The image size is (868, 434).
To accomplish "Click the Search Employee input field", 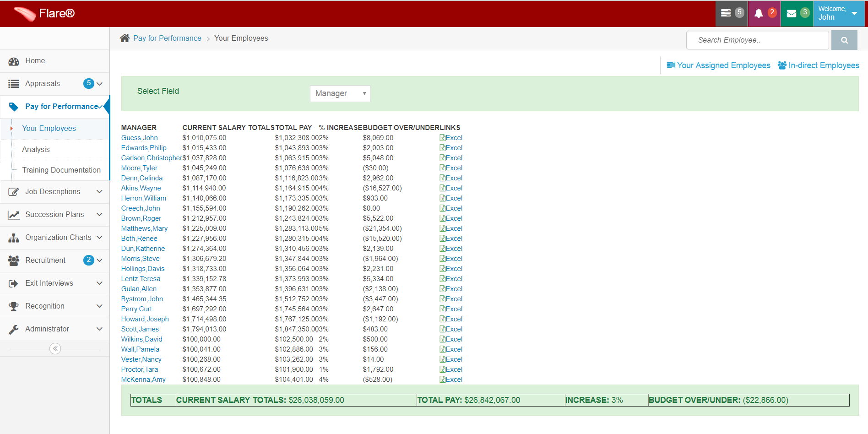I will [x=757, y=40].
